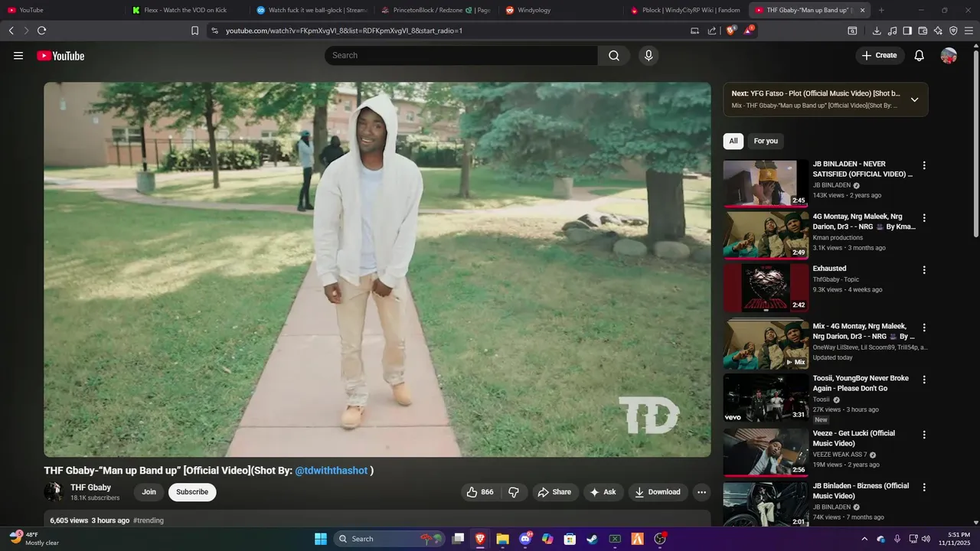Open a new browser tab

881,10
